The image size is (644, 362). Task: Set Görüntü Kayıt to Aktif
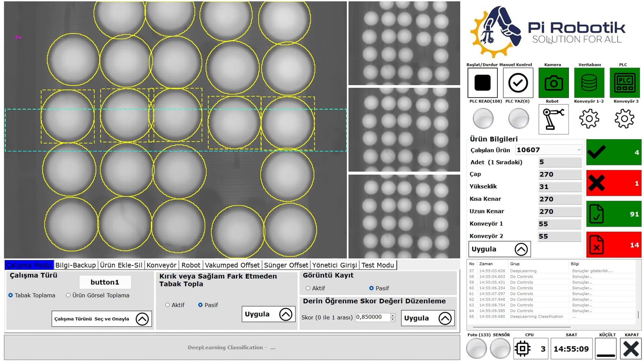tap(308, 288)
